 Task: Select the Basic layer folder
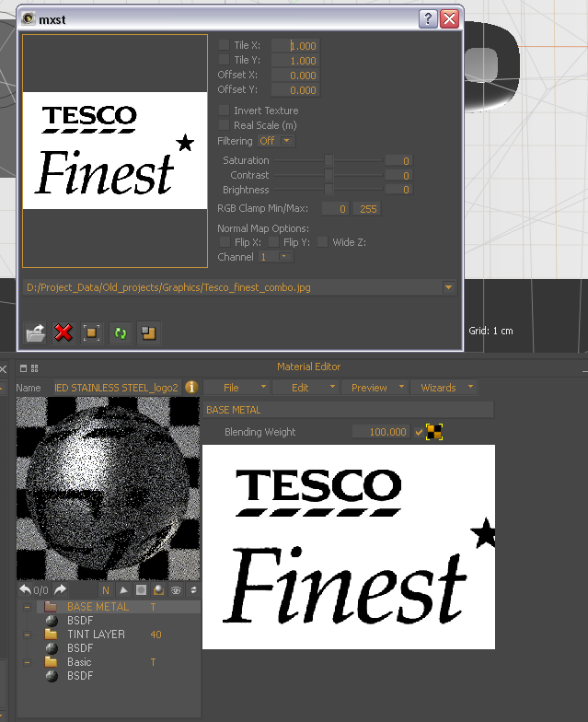tap(51, 662)
